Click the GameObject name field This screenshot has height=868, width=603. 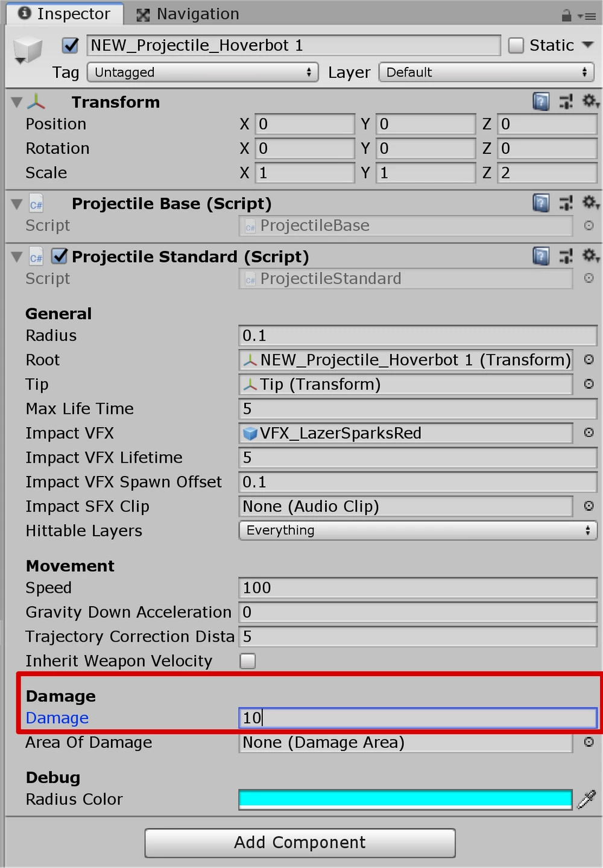[x=294, y=45]
